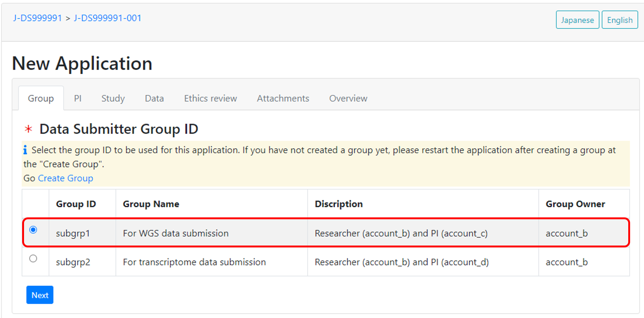This screenshot has height=318, width=644.
Task: Click the Group Owner column header
Action: point(575,204)
